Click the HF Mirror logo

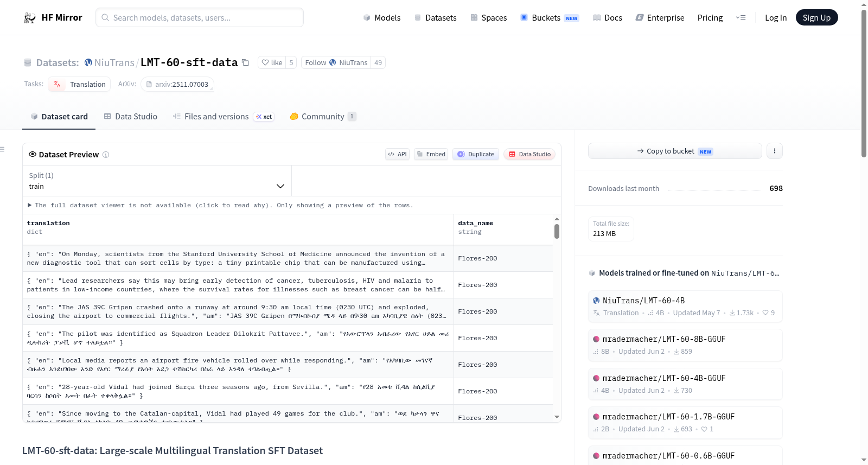click(x=53, y=17)
